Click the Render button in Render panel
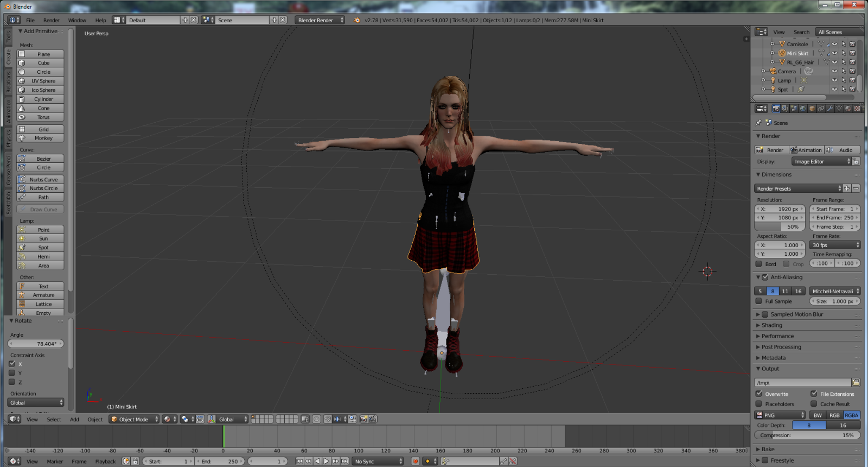Image resolution: width=868 pixels, height=467 pixels. (x=771, y=150)
